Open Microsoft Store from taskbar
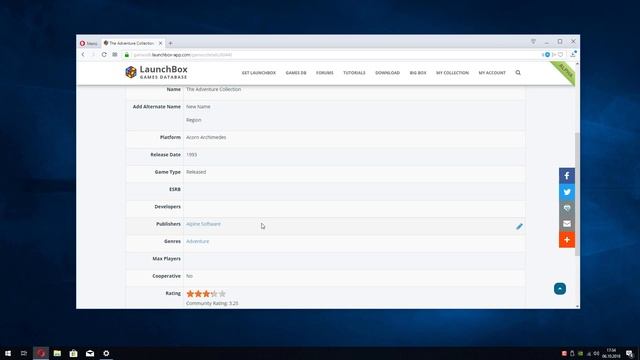Screen dimensions: 640x360 click(x=73, y=353)
